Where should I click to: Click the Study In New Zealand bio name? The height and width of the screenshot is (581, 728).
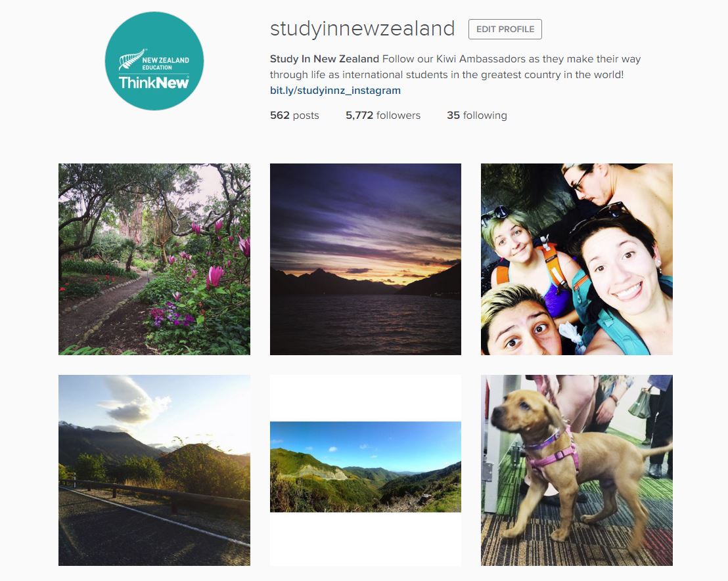tap(325, 59)
